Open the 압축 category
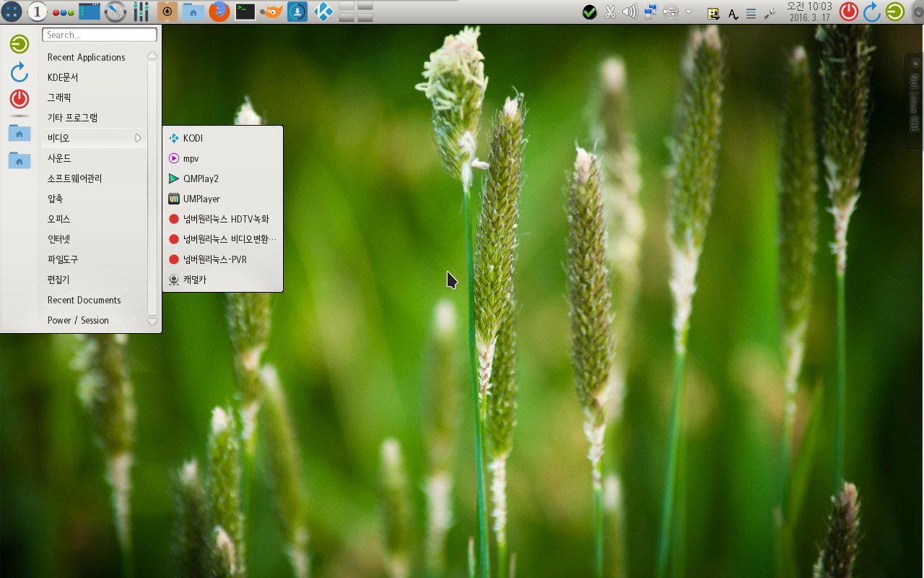 (94, 199)
